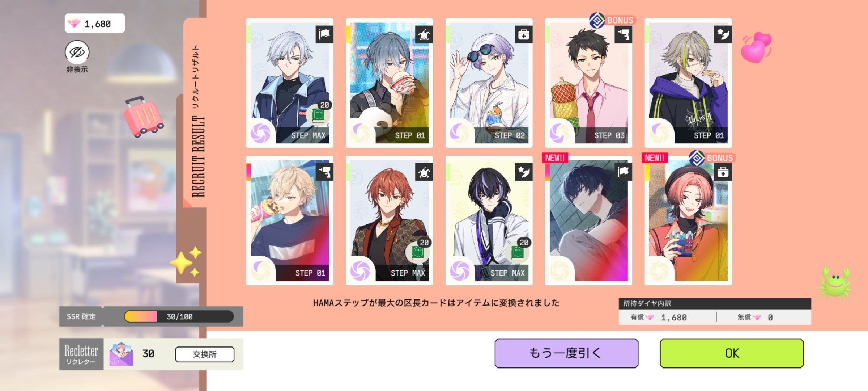868x391 pixels.
Task: Click the Recletter envelope ticket icon
Action: tap(121, 354)
